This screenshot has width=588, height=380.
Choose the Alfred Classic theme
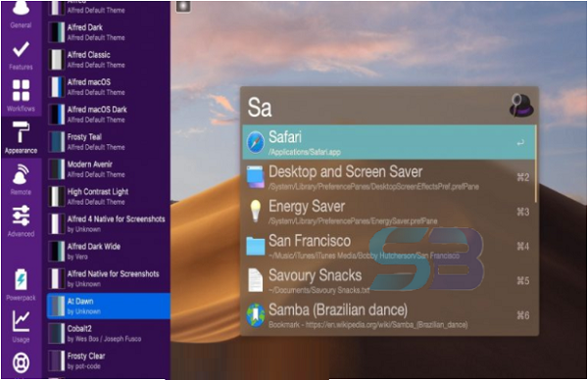[x=108, y=60]
